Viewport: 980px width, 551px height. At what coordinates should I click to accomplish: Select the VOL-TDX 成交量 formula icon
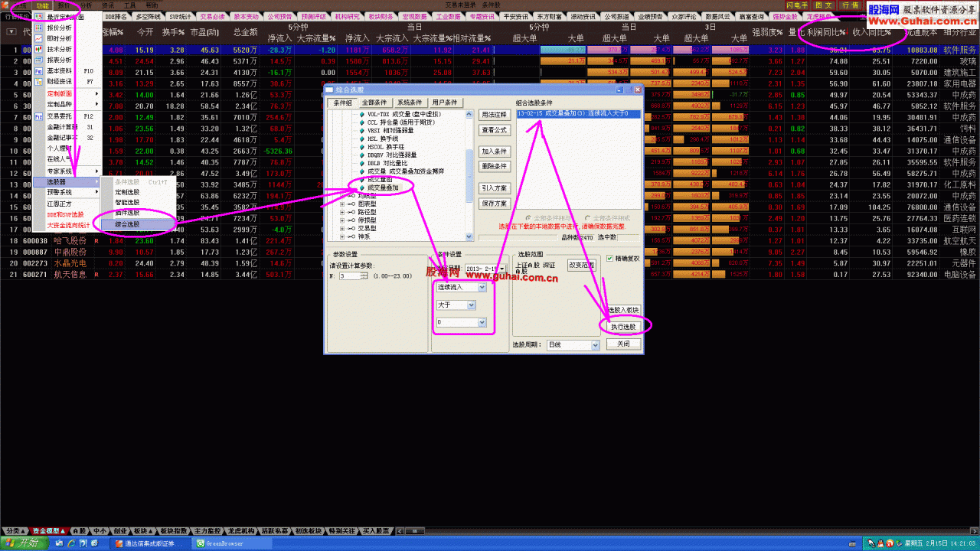click(362, 114)
